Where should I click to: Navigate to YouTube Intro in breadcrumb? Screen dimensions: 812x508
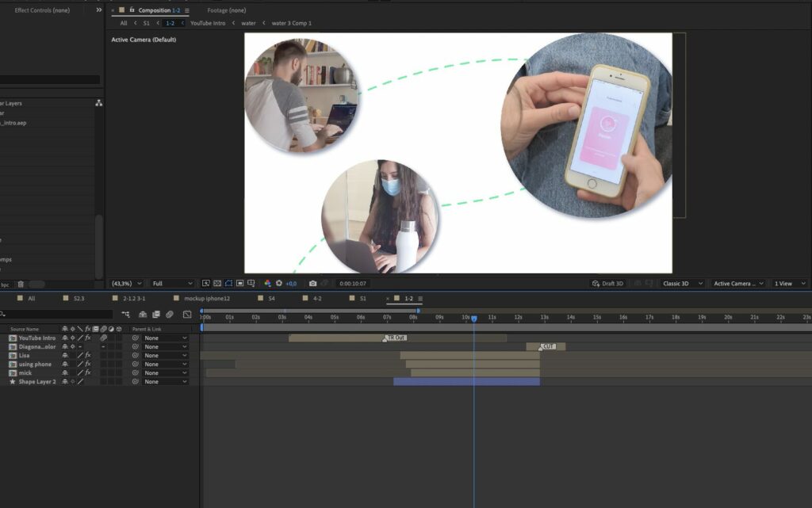[x=208, y=23]
